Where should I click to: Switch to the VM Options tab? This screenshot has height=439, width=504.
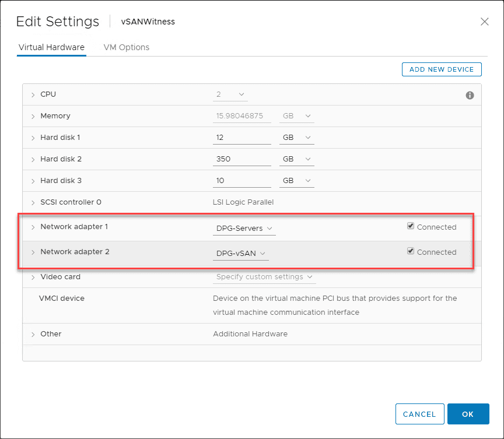[126, 47]
